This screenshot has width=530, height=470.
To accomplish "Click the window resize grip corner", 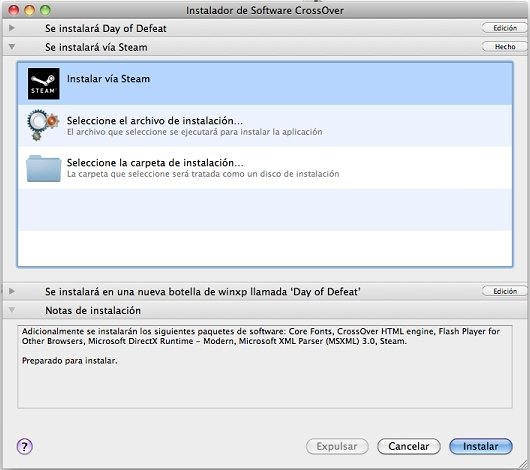I will point(524,464).
